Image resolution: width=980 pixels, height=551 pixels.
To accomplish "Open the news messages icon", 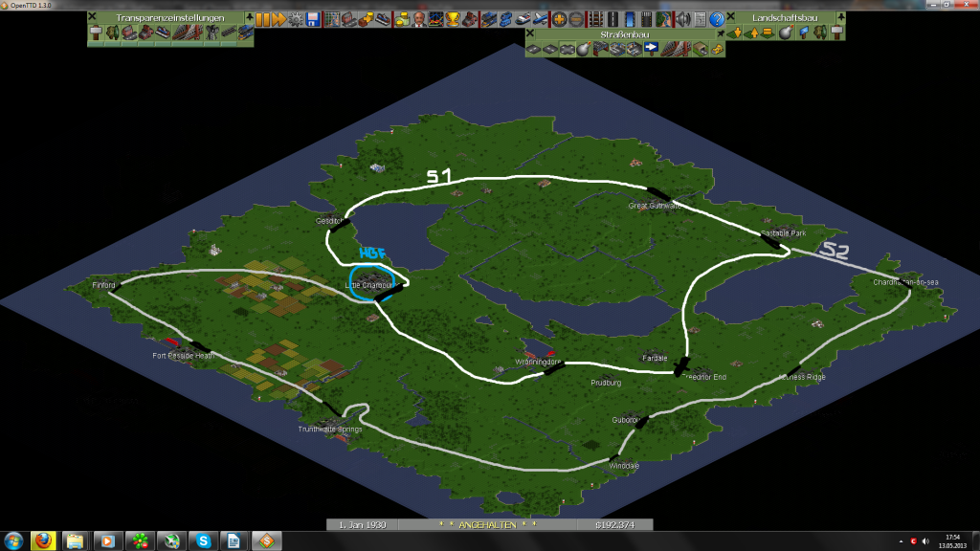I will [x=700, y=19].
